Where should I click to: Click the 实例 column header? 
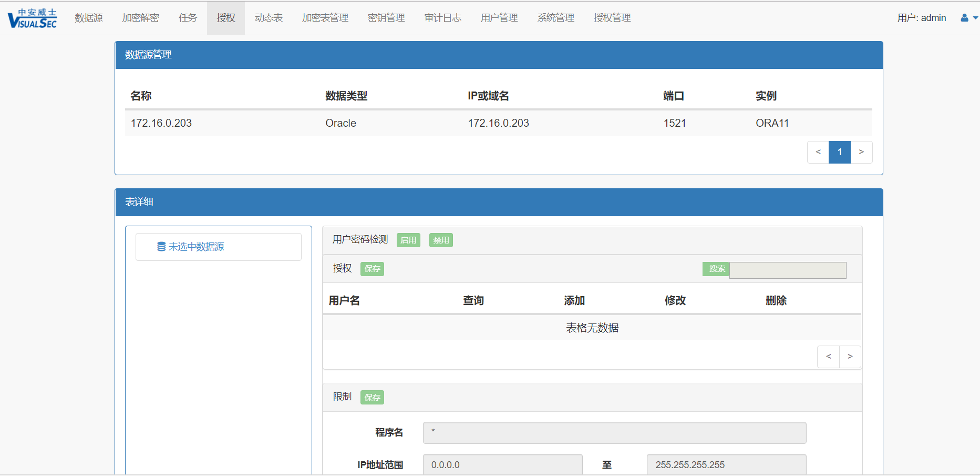click(x=766, y=96)
